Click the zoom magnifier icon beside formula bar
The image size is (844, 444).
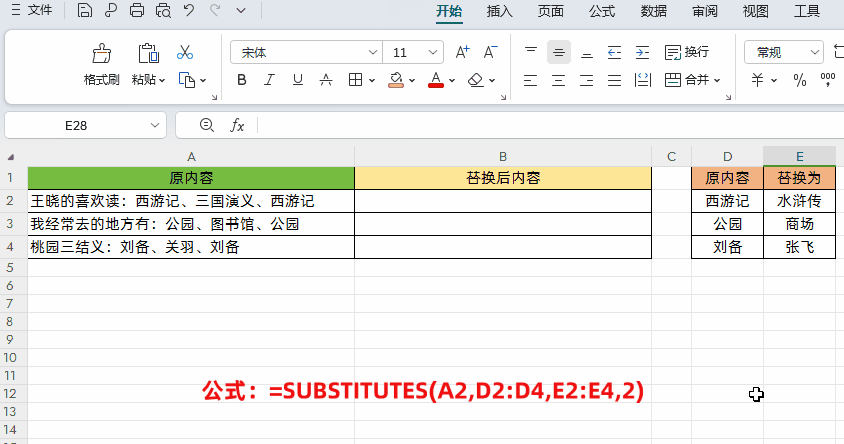pos(207,125)
